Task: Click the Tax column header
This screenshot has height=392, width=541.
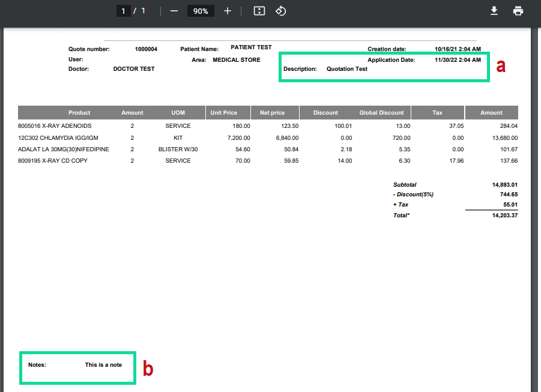Action: 437,113
